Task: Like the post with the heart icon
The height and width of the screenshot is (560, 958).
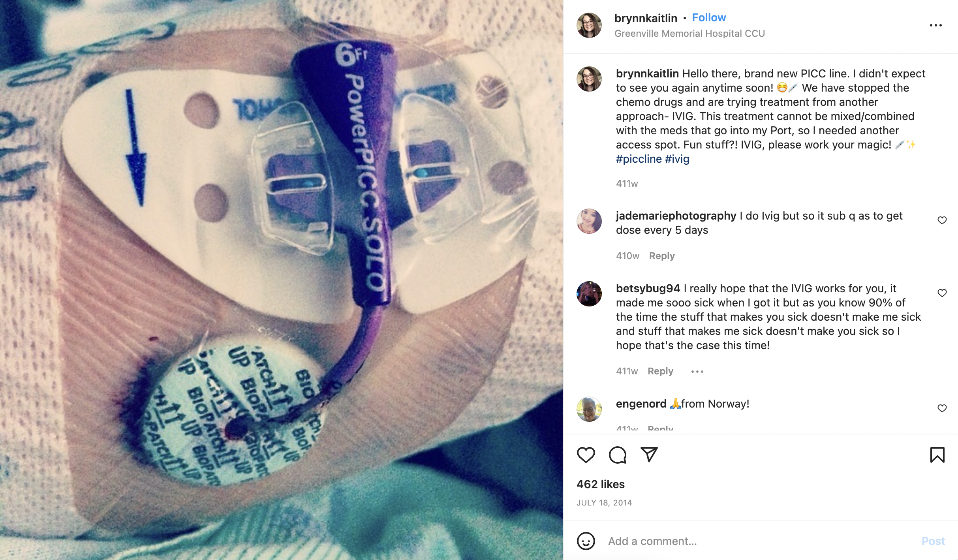Action: point(586,455)
